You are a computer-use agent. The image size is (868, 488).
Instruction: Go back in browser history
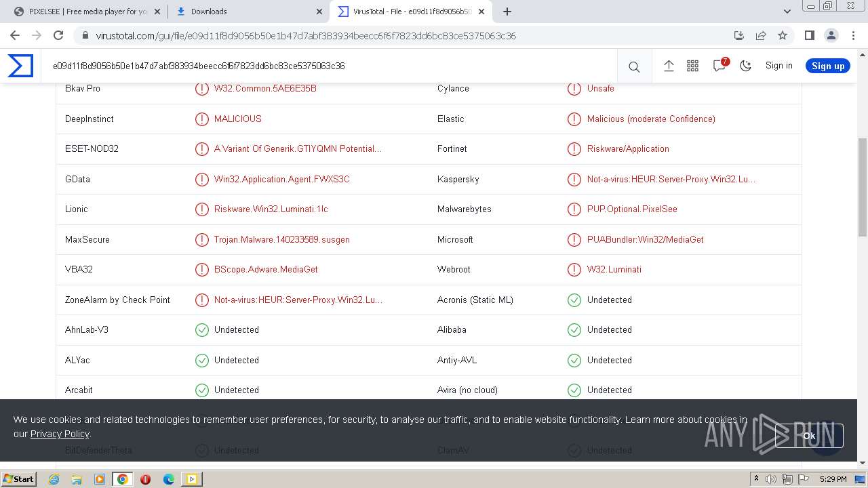tap(15, 36)
